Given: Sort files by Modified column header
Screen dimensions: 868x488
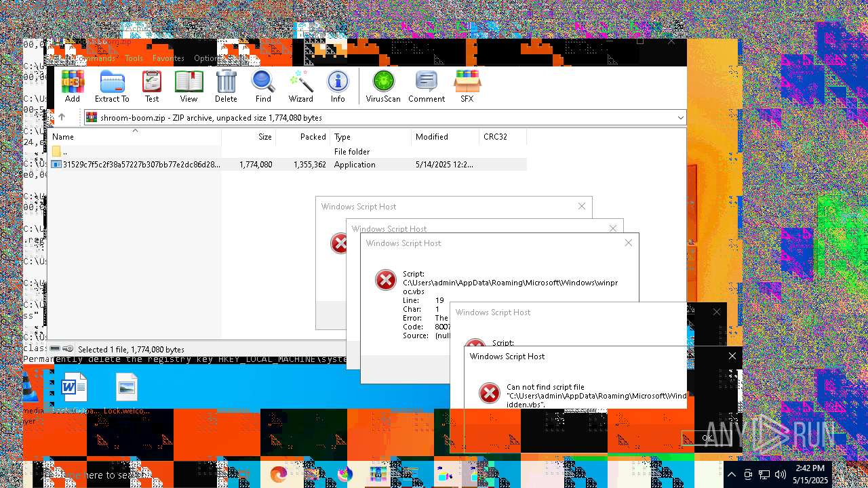Looking at the screenshot, I should point(445,137).
